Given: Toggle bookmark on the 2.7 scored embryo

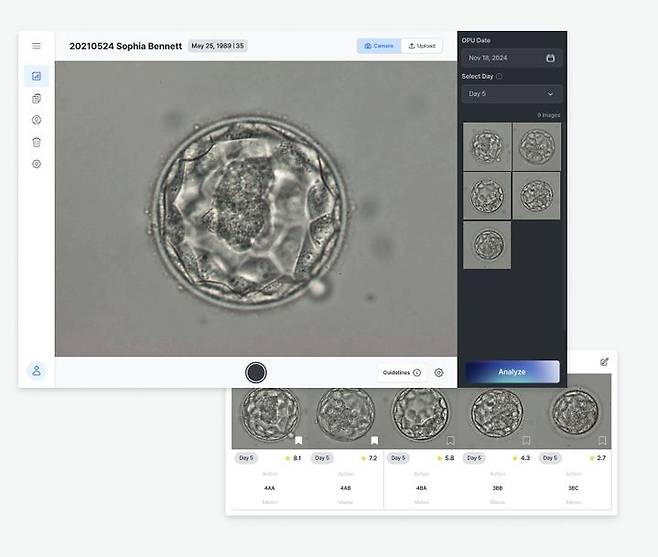Looking at the screenshot, I should point(602,440).
